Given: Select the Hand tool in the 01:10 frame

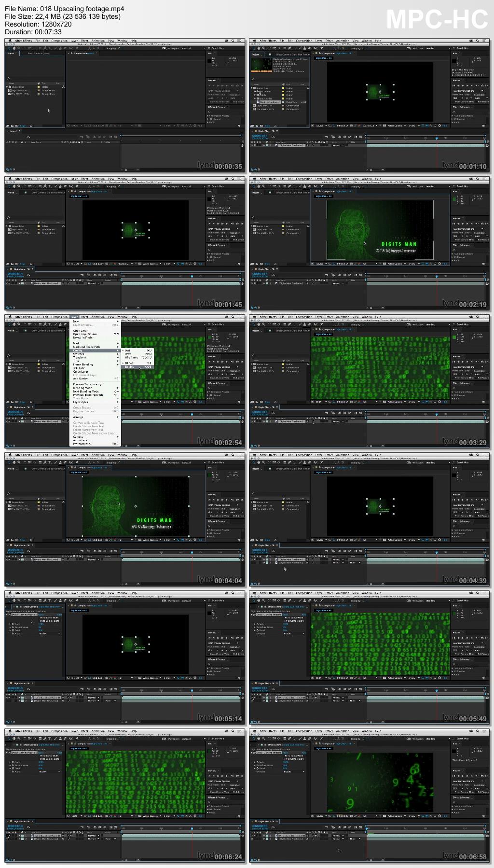Looking at the screenshot, I should (x=259, y=48).
